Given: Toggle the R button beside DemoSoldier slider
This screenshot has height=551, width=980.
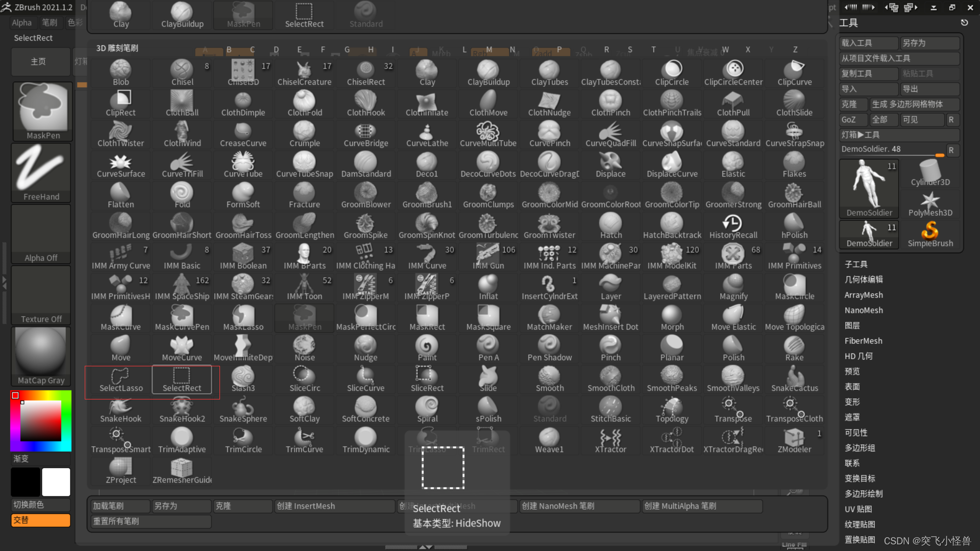Looking at the screenshot, I should (951, 150).
